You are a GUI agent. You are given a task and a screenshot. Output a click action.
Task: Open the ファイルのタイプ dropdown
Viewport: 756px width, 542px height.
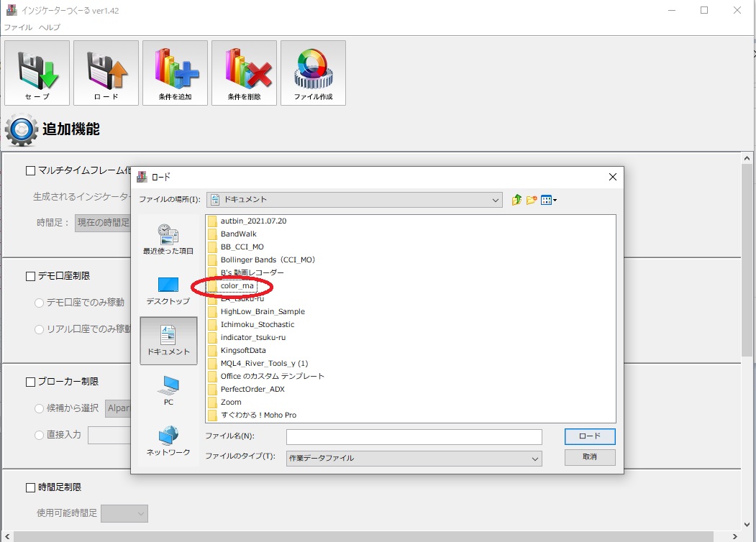click(x=534, y=458)
